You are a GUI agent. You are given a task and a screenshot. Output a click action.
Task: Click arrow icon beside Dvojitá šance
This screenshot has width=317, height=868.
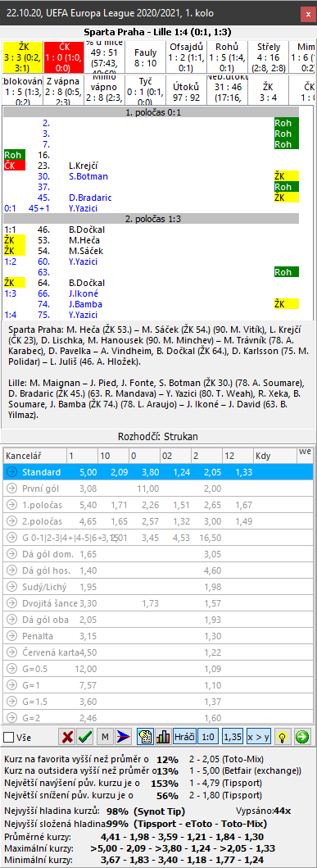coord(12,603)
